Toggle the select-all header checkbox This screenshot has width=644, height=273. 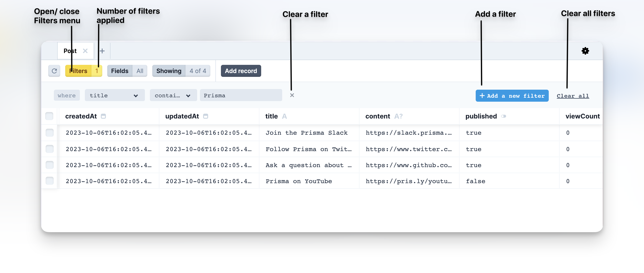tap(49, 116)
